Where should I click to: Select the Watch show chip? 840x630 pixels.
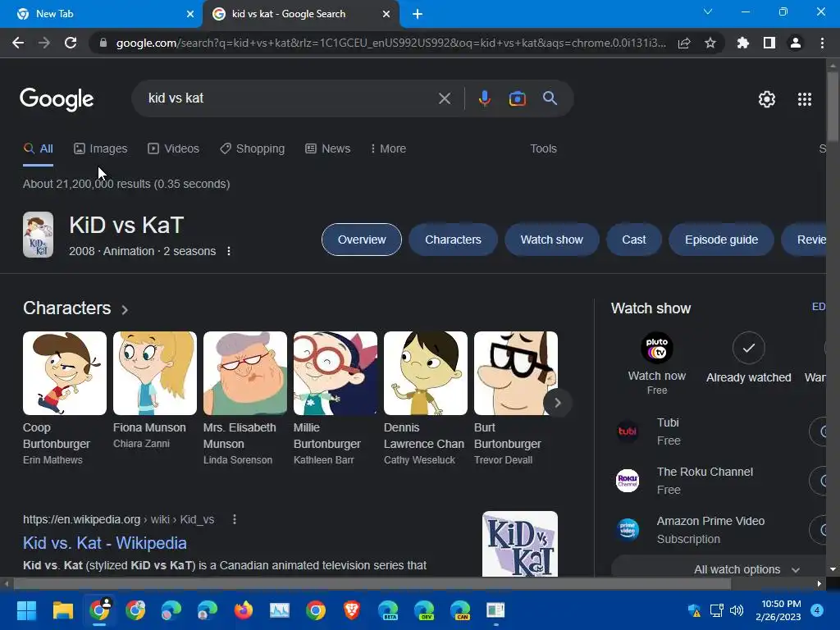[552, 240]
